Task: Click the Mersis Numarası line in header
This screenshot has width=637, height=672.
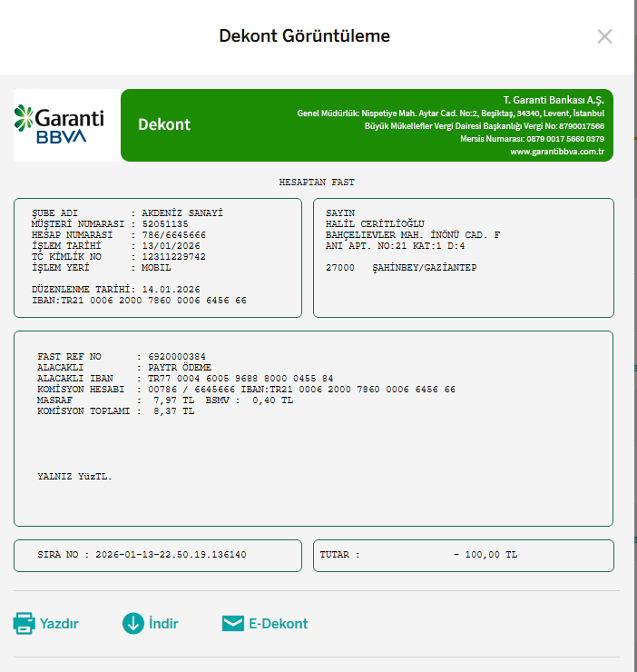Action: (x=532, y=139)
